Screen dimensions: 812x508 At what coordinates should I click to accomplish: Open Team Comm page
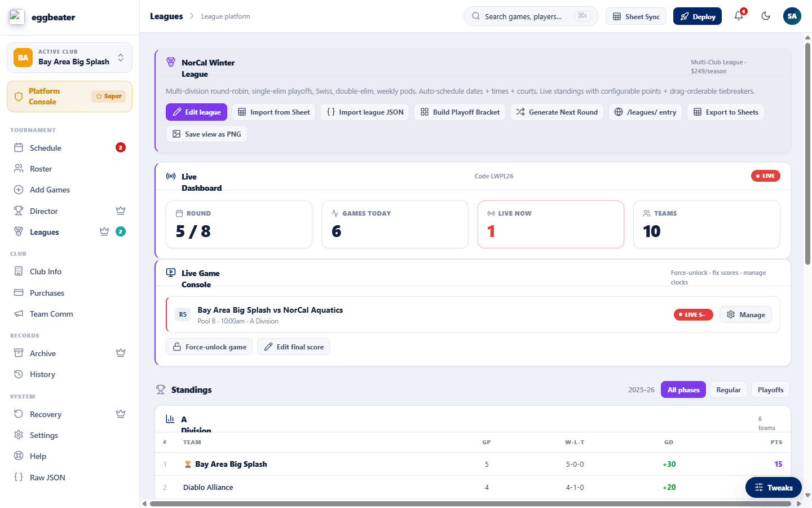pos(69,314)
